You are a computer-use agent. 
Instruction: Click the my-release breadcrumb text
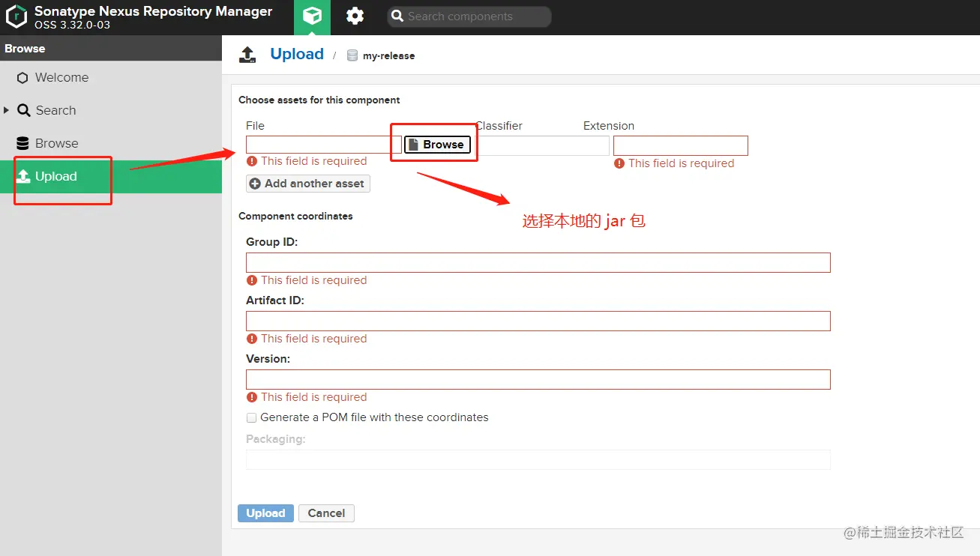coord(388,55)
